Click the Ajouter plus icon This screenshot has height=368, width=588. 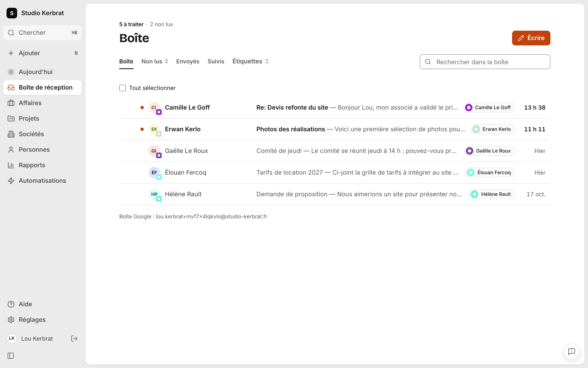point(11,53)
